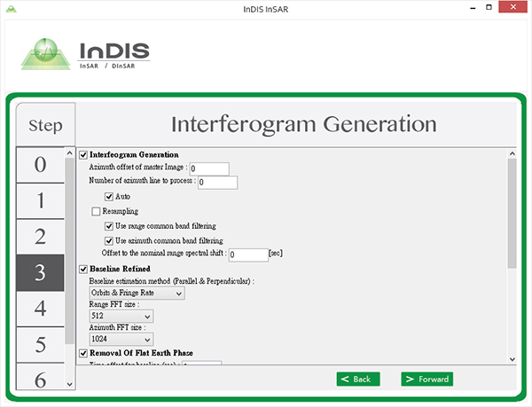Screen dimensions: 532x407
Task: Open Baseline estimation method dropdown
Action: click(x=137, y=293)
